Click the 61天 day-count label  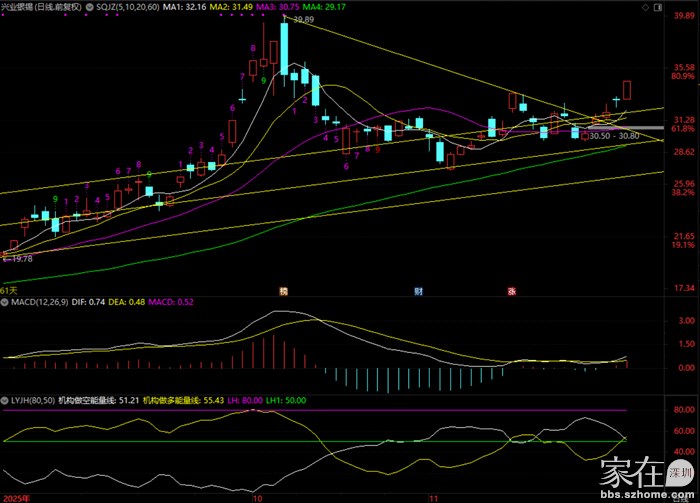9,290
